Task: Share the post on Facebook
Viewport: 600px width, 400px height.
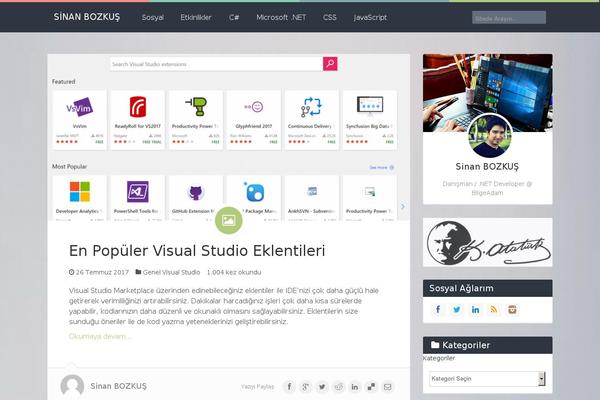Action: tap(289, 387)
